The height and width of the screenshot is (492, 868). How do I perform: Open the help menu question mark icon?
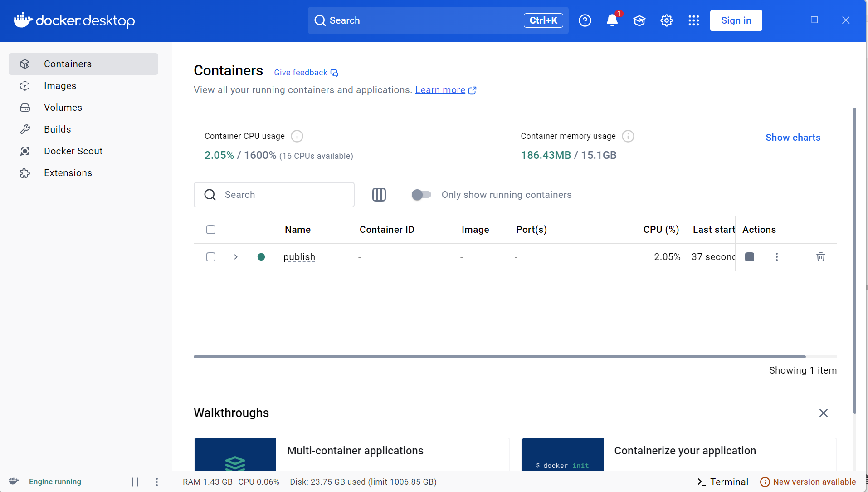pos(585,20)
